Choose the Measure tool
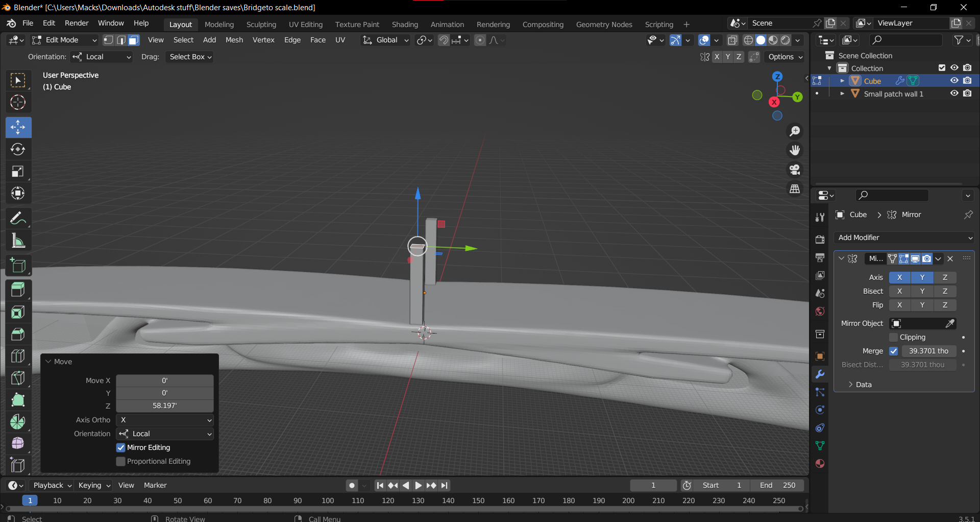The image size is (980, 522). [18, 241]
